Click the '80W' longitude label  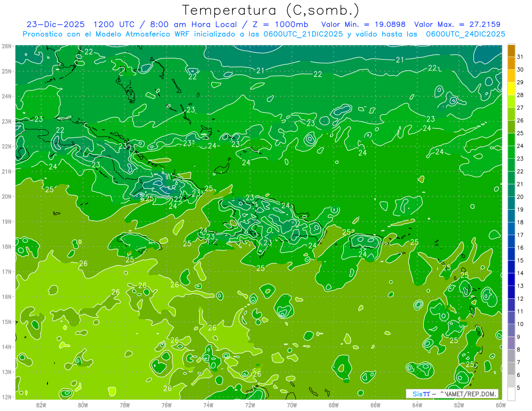(83, 405)
